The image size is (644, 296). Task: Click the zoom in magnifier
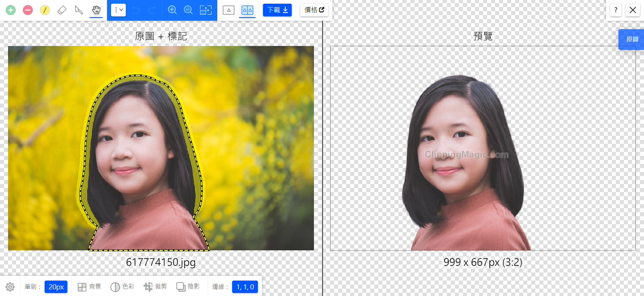172,10
